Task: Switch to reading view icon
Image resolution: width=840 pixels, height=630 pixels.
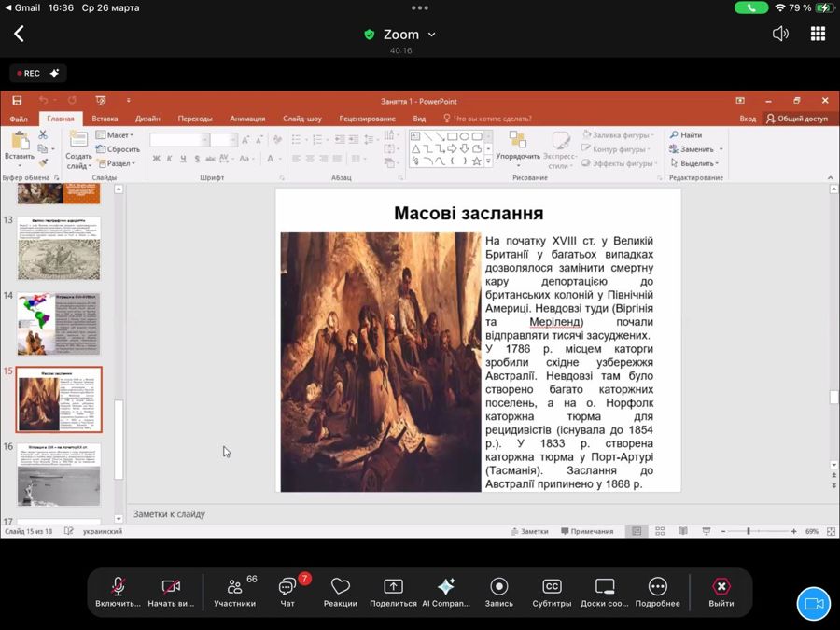Action: pos(683,531)
